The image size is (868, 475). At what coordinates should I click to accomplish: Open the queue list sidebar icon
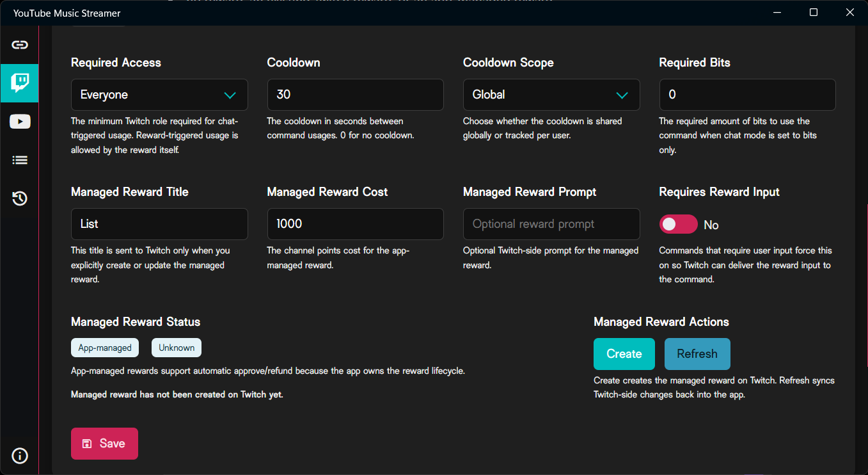[20, 160]
